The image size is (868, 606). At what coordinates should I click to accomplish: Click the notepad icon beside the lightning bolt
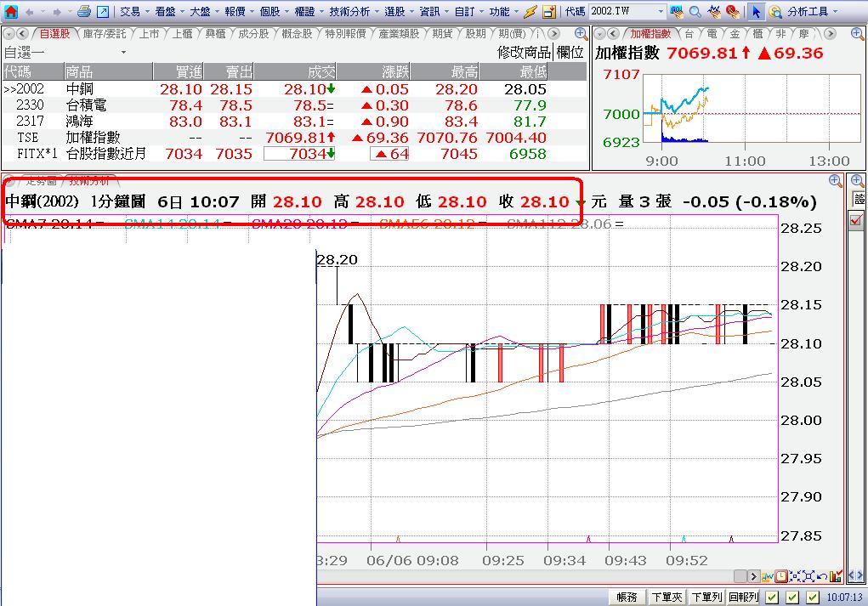click(x=549, y=11)
